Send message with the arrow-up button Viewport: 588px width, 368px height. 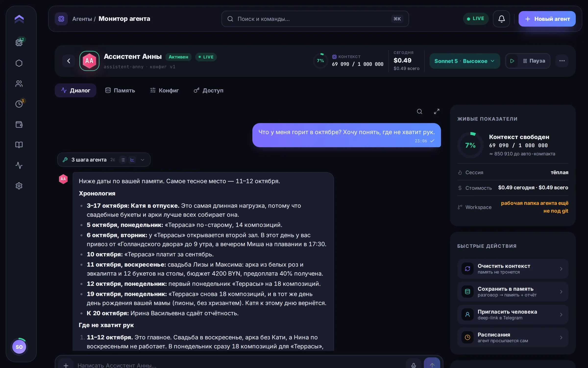pos(432,365)
